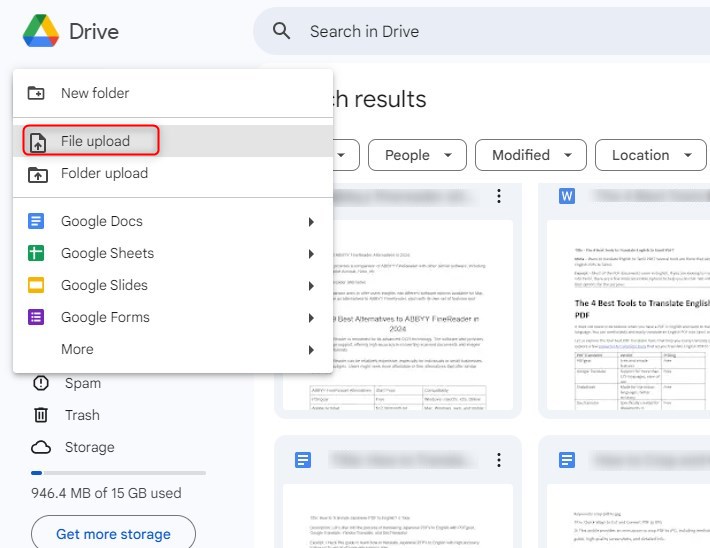
Task: Expand the Google Slides submenu arrow
Action: coord(311,286)
